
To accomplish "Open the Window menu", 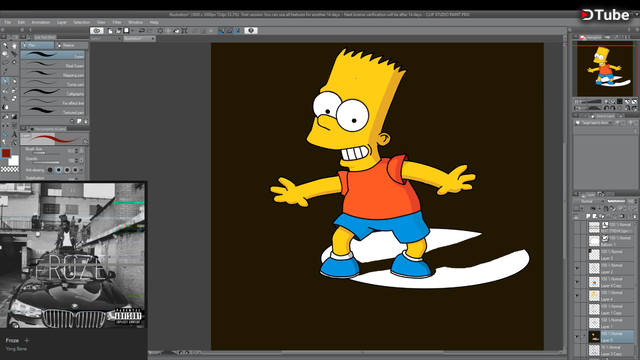I will (136, 22).
